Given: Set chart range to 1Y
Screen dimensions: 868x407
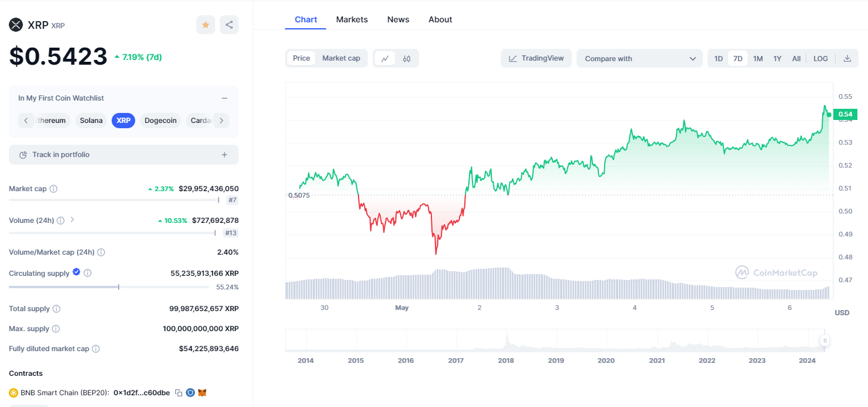Looking at the screenshot, I should point(777,58).
